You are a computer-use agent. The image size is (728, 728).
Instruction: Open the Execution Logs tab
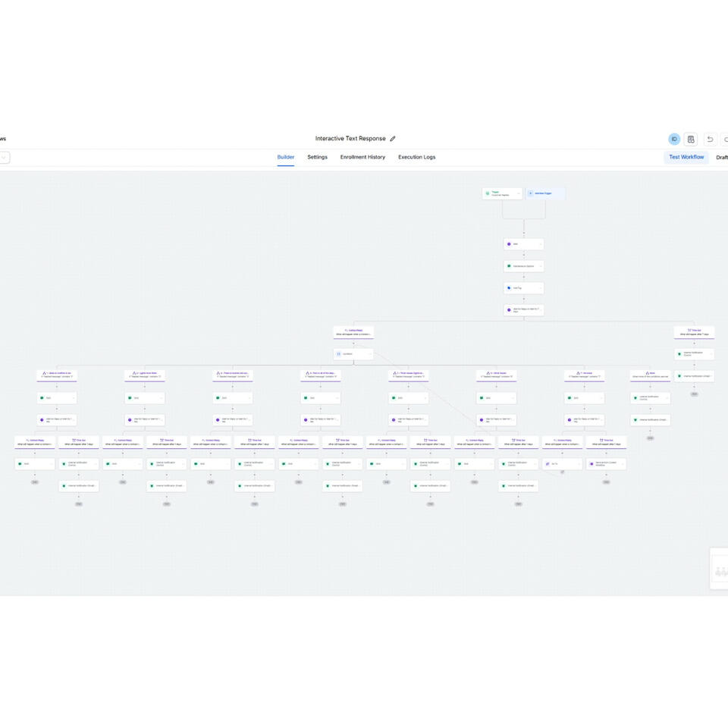pos(417,157)
